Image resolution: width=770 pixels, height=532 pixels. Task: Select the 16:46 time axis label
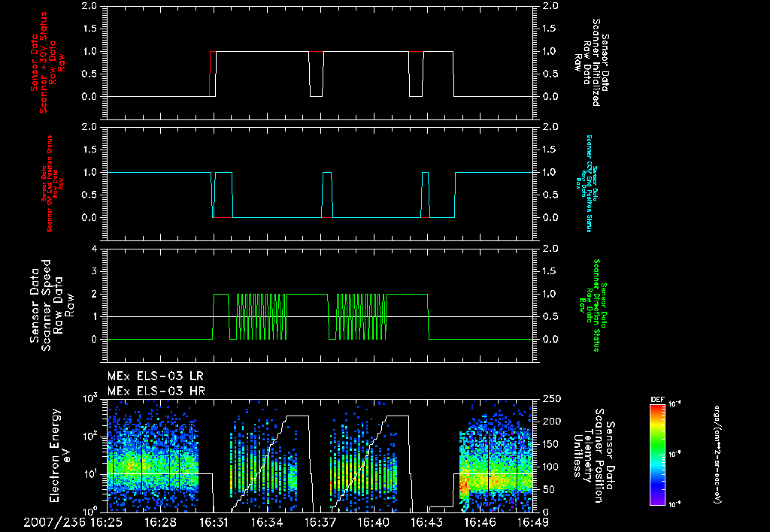pos(480,523)
